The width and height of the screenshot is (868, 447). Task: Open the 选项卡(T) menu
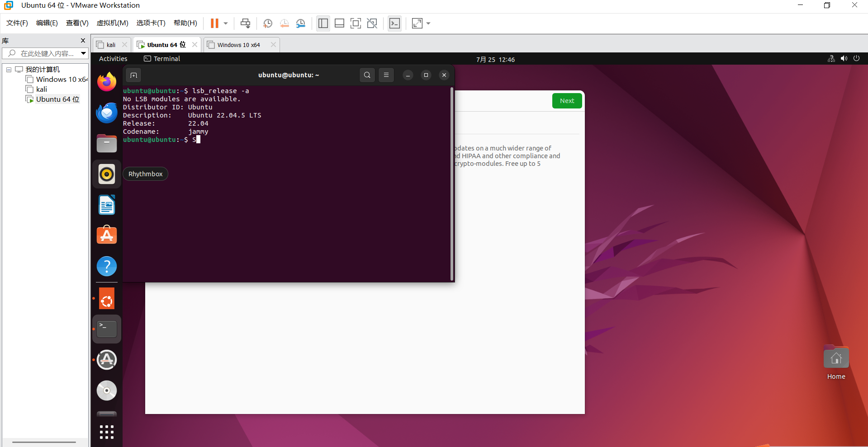point(151,23)
